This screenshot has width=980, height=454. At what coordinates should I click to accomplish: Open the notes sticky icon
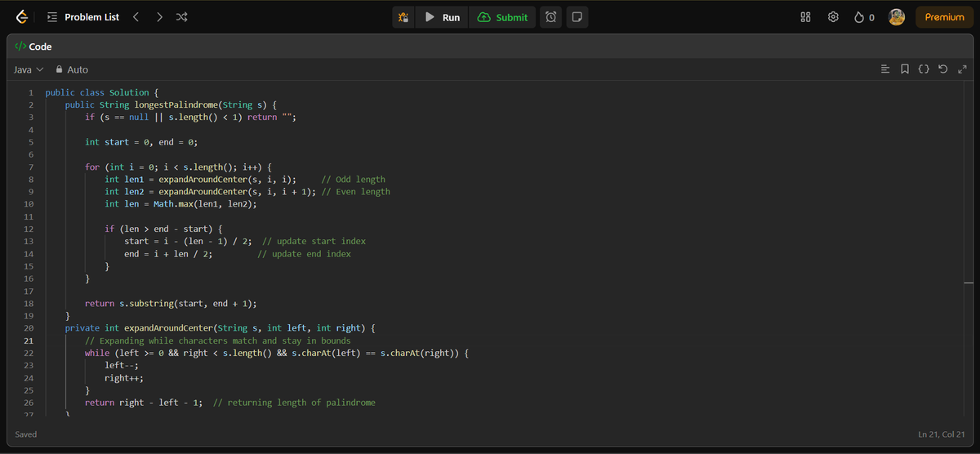tap(577, 17)
